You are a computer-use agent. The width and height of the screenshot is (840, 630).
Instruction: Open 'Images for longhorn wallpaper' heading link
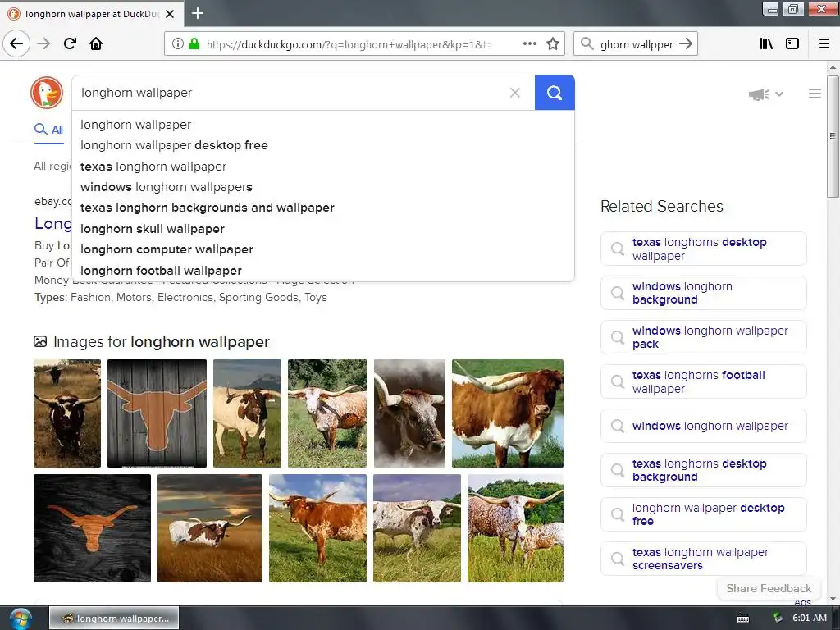[162, 342]
